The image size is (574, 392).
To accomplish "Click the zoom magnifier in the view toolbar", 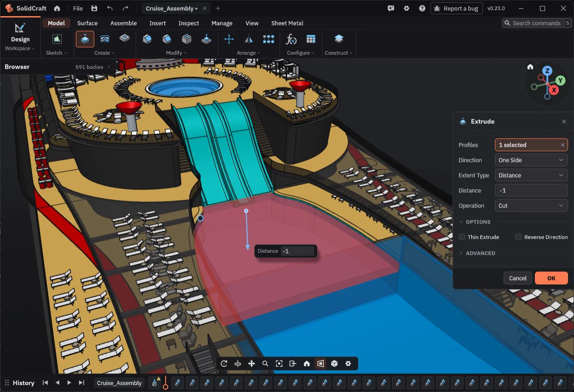I will [x=265, y=363].
